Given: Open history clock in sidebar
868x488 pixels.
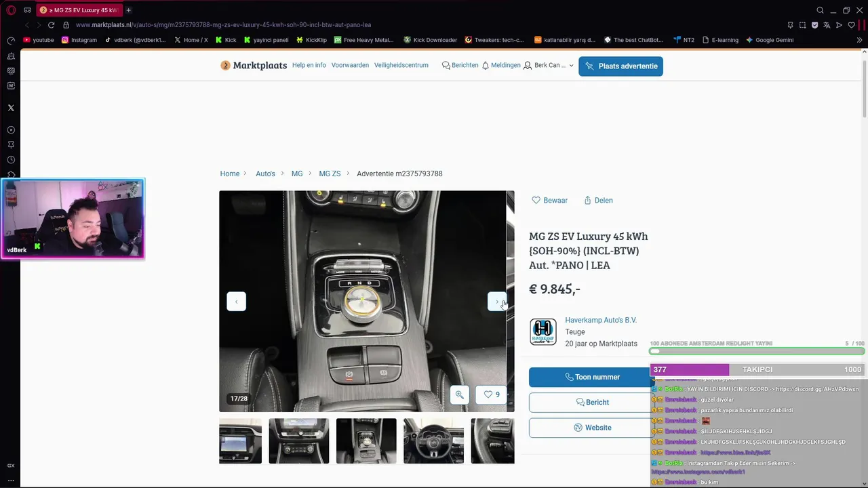Looking at the screenshot, I should click(x=11, y=160).
